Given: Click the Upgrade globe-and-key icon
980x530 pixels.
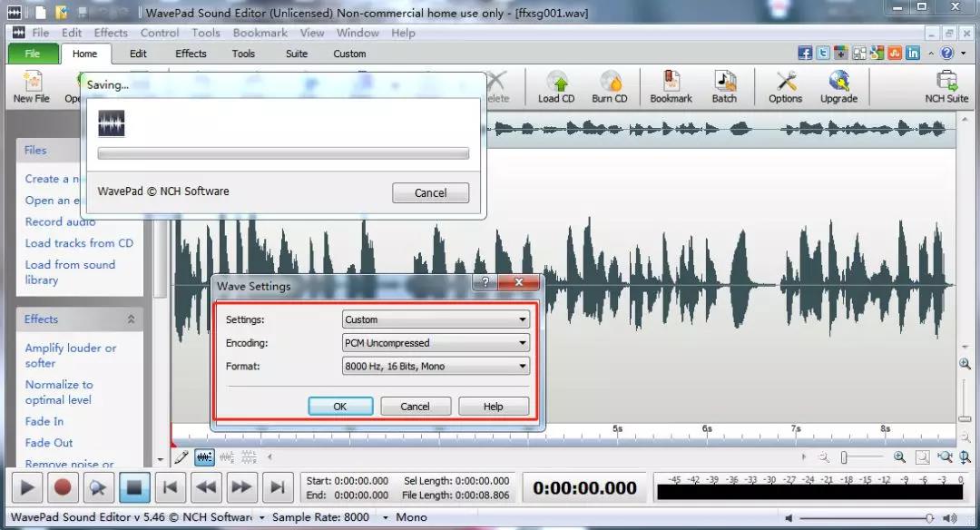Looking at the screenshot, I should pos(838,87).
